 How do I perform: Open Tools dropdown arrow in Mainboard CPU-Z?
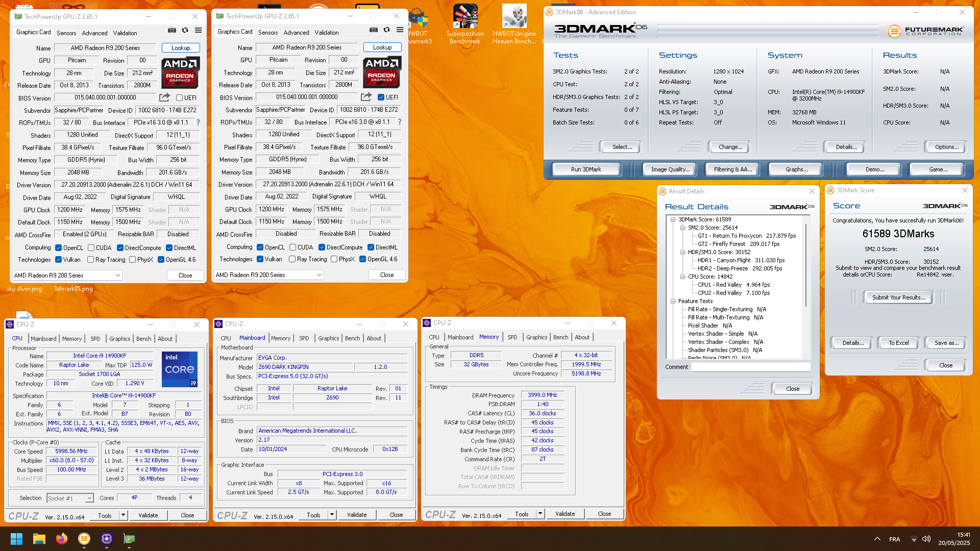332,515
